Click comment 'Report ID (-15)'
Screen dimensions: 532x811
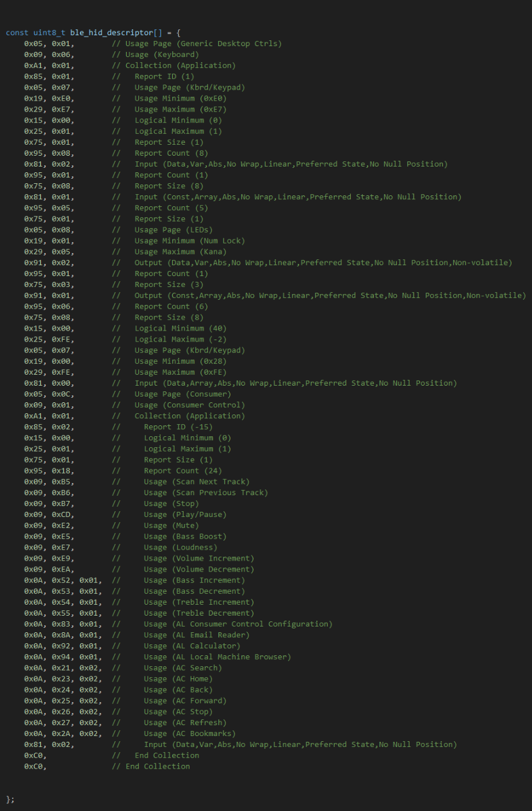[179, 427]
